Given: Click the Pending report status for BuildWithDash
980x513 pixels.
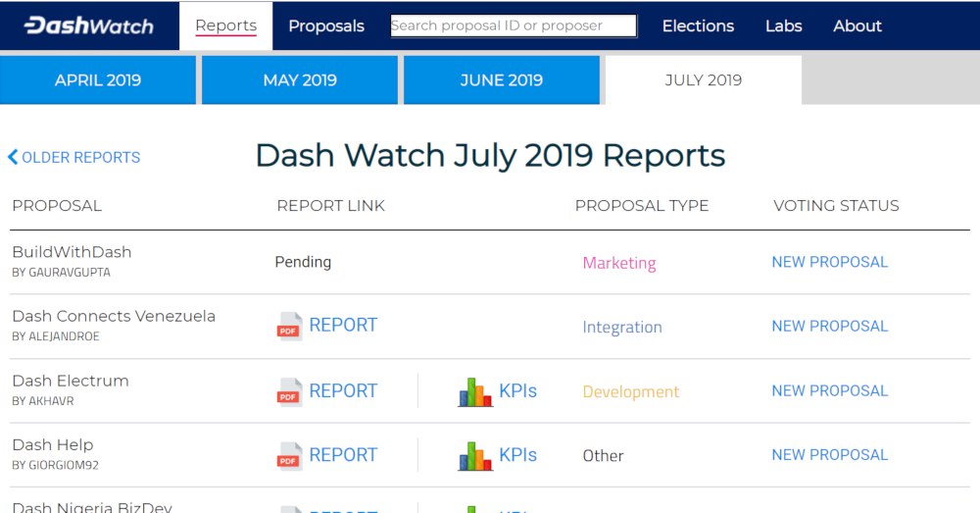Looking at the screenshot, I should coord(303,262).
